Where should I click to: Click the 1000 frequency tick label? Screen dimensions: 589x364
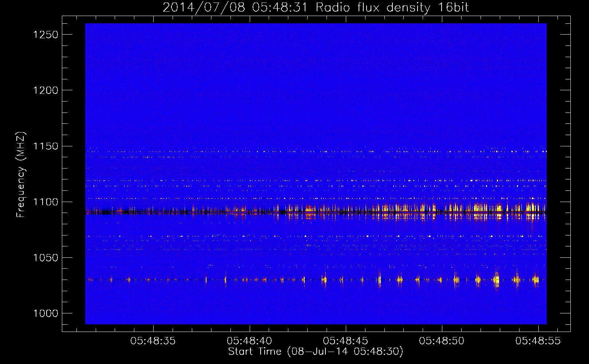(x=46, y=313)
